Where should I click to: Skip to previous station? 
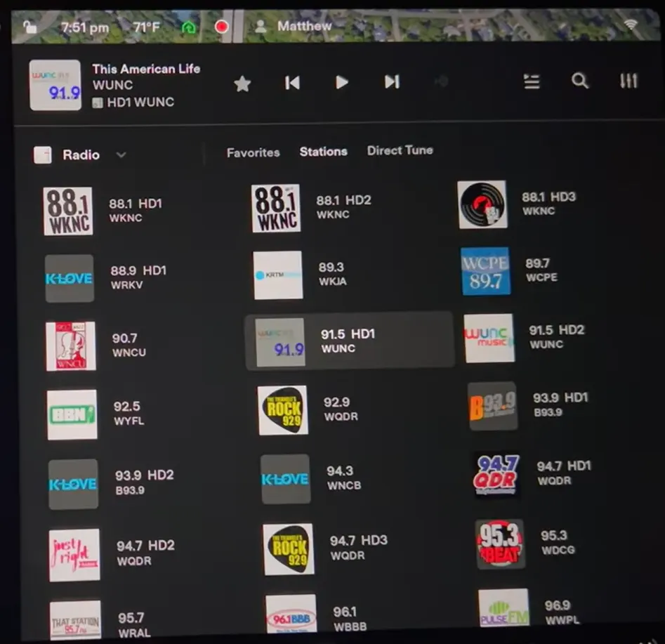[x=292, y=83]
